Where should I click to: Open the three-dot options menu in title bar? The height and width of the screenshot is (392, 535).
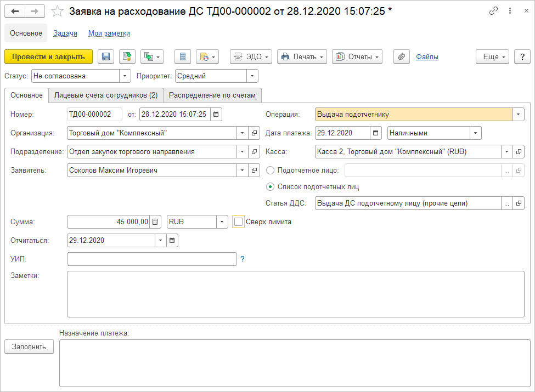click(x=510, y=11)
